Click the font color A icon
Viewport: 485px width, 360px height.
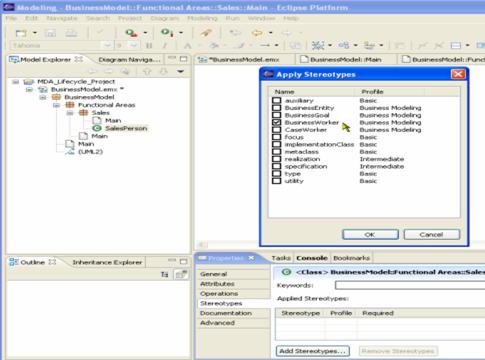pyautogui.click(x=188, y=46)
